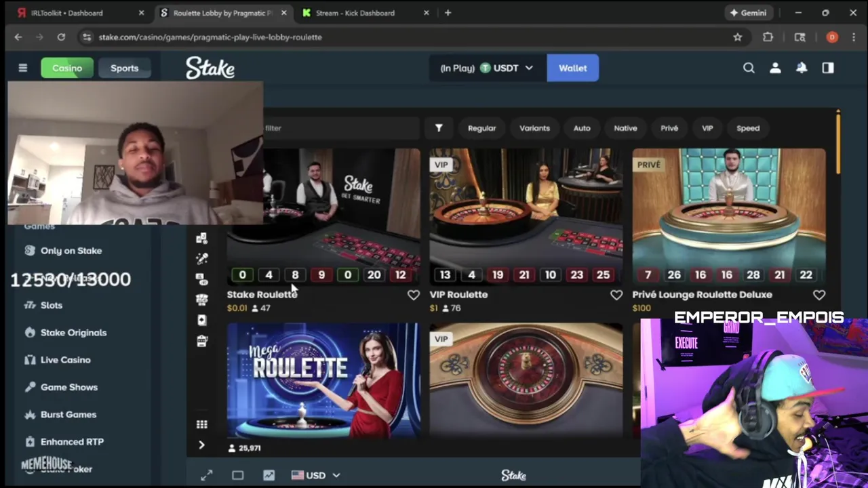This screenshot has height=488, width=868.
Task: Select the Variants filter chip
Action: click(x=534, y=127)
